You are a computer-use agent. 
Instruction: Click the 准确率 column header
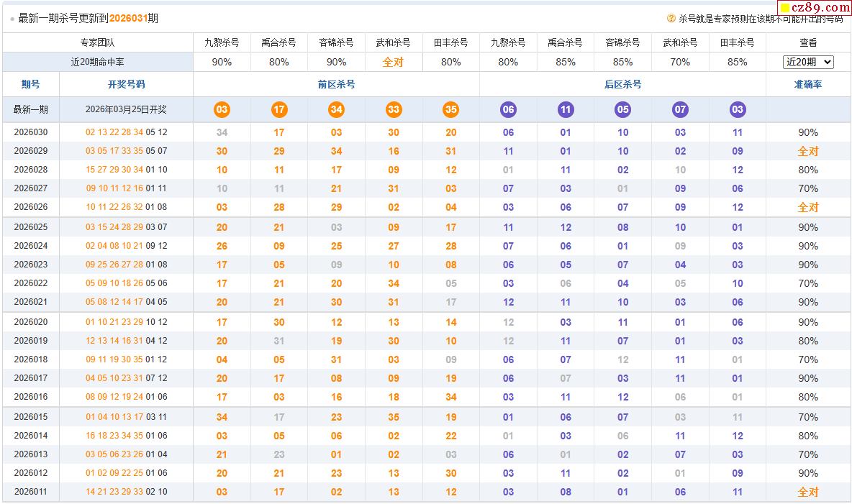click(808, 84)
